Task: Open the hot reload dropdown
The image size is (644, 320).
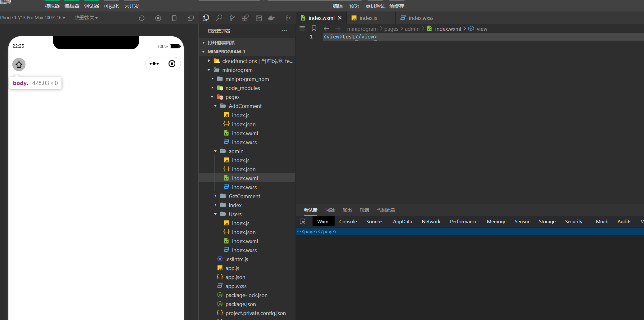Action: click(x=86, y=18)
